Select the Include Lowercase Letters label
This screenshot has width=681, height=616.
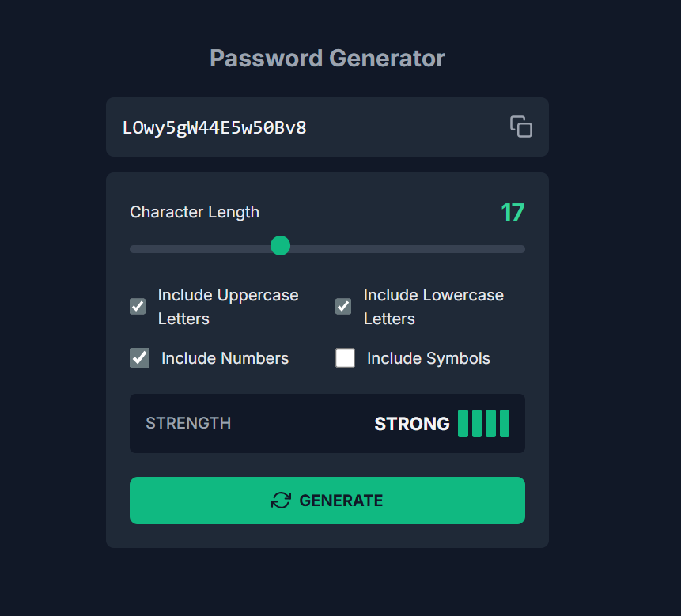(433, 306)
